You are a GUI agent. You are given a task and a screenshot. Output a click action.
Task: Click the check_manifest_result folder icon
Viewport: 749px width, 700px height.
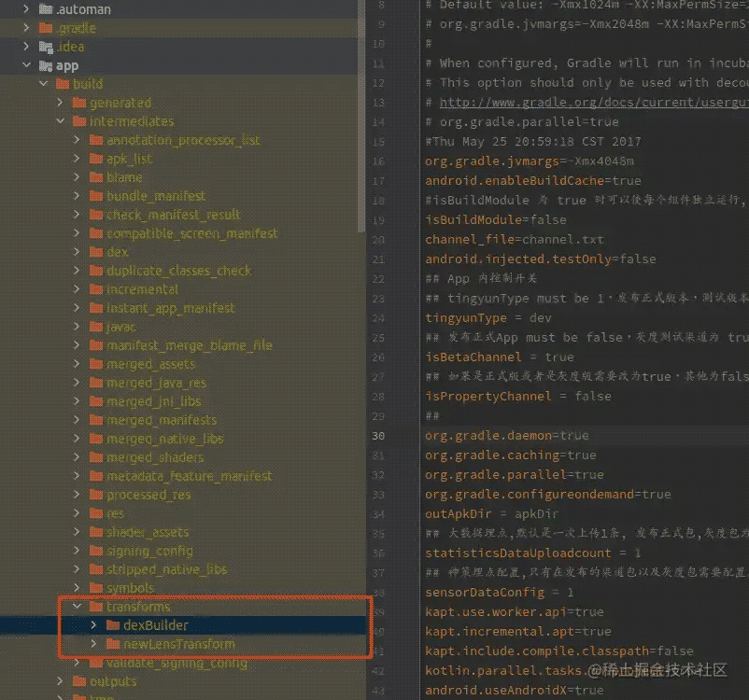(96, 215)
